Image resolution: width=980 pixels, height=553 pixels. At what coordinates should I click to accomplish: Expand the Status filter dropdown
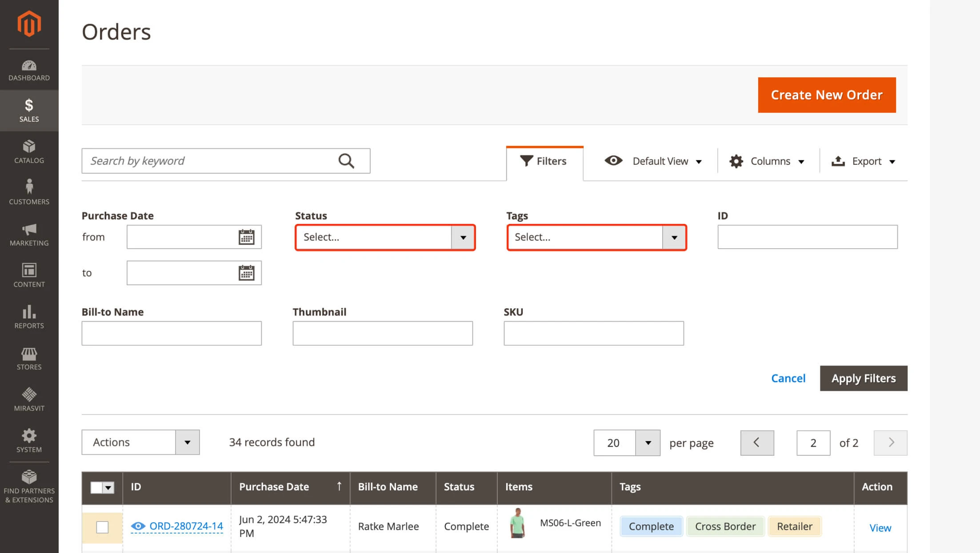click(463, 237)
